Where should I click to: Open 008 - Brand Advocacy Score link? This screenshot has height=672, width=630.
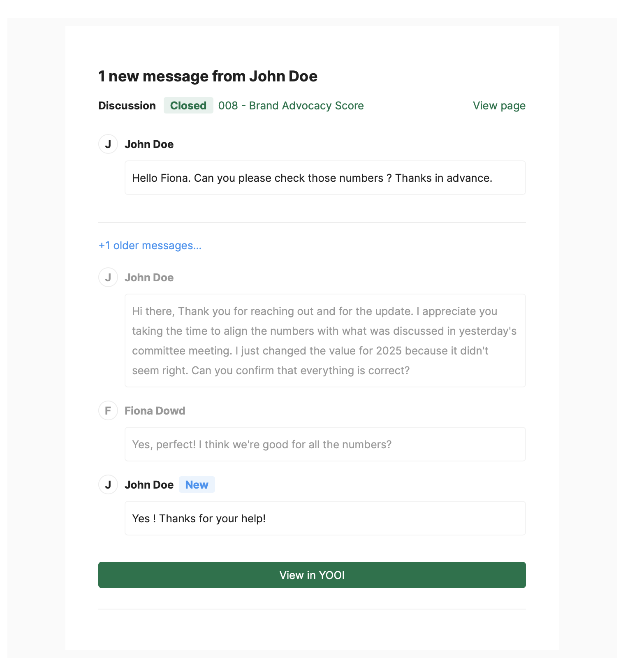tap(291, 106)
